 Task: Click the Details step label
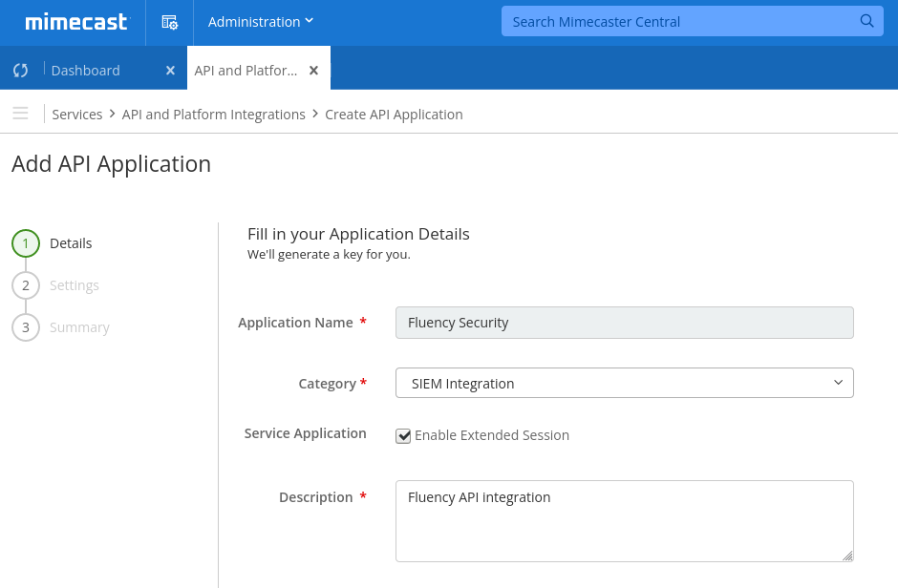(x=71, y=243)
